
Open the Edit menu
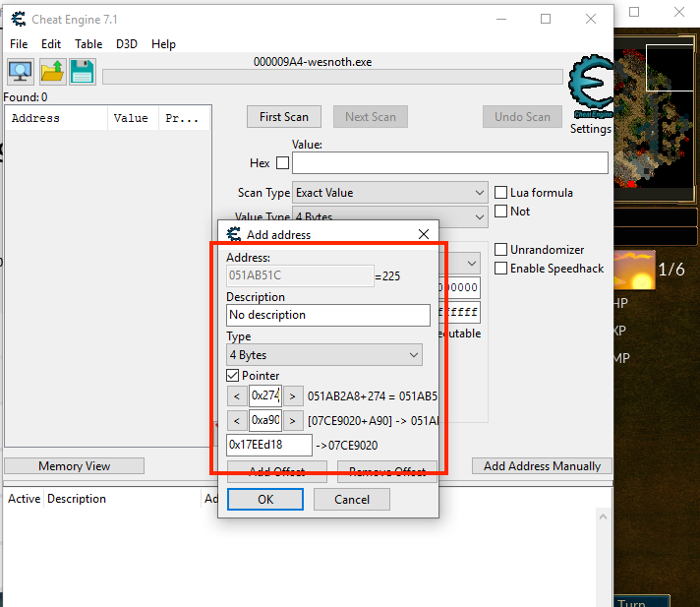tap(51, 43)
